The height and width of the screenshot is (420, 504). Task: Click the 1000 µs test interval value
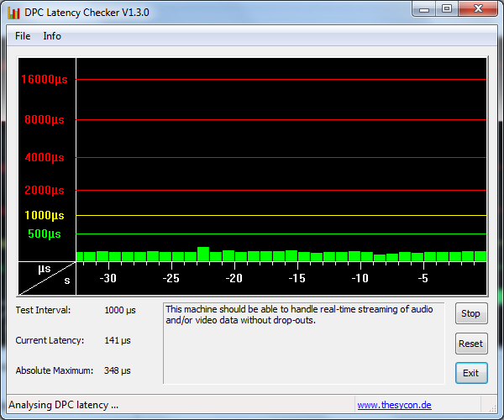click(120, 310)
